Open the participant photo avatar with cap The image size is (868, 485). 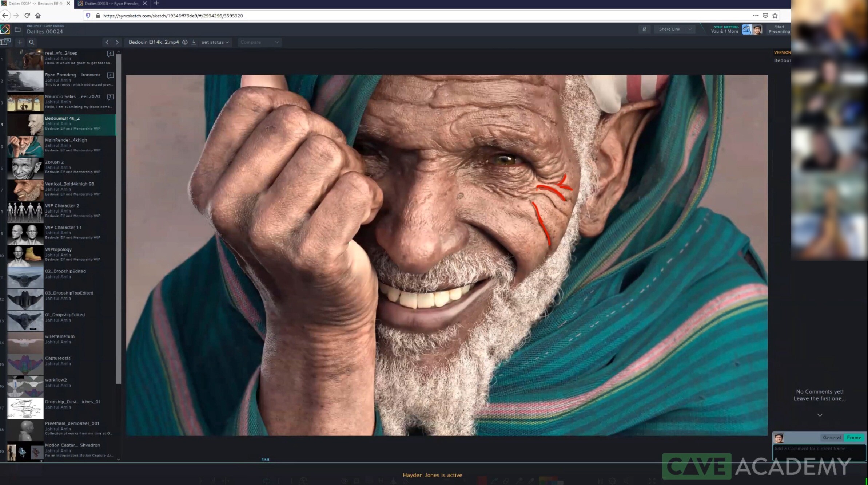pos(757,29)
